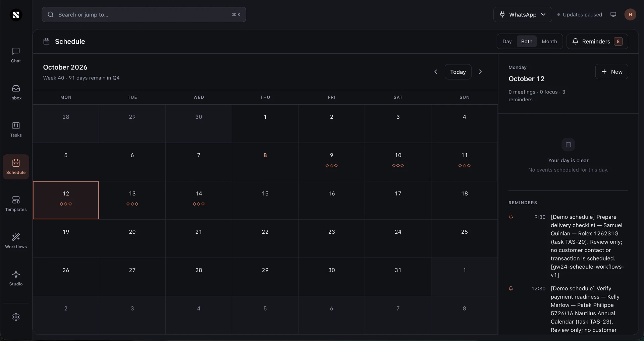
Task: Click the REMINDERS section header
Action: coord(523,203)
